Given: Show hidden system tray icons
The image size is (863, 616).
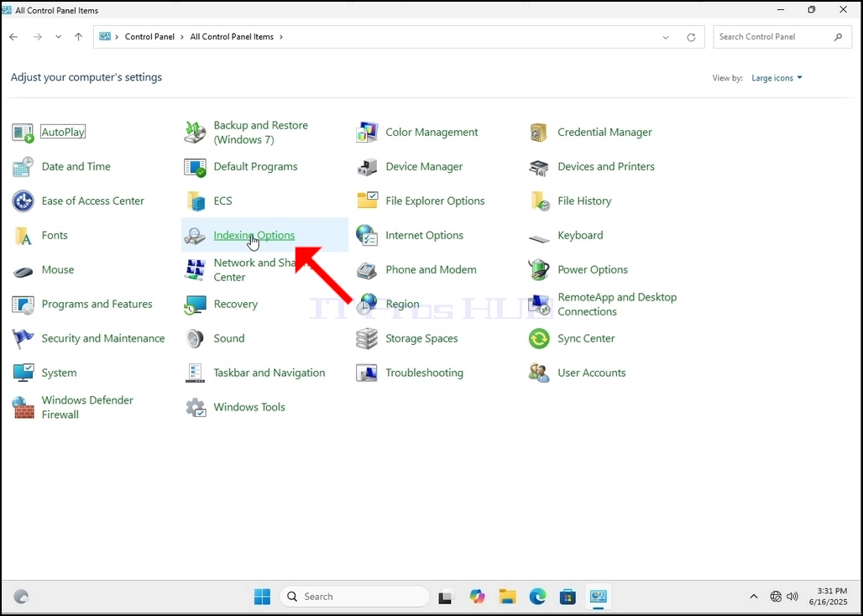Looking at the screenshot, I should pyautogui.click(x=754, y=596).
